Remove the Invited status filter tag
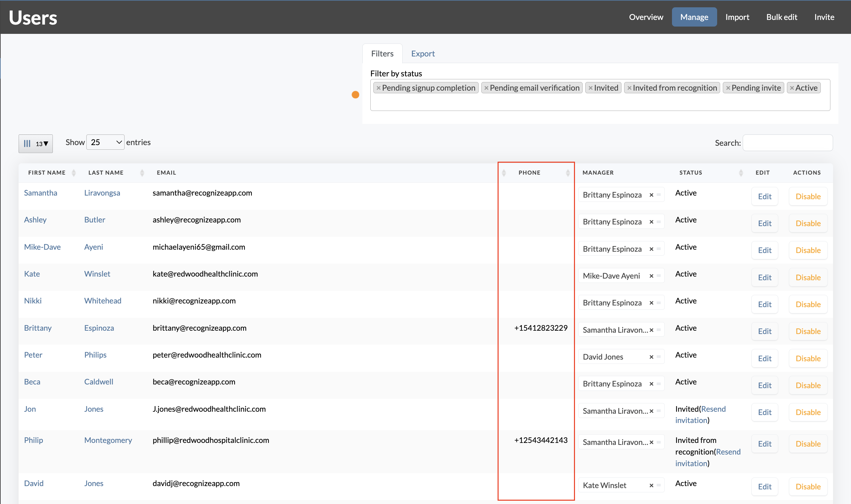This screenshot has width=851, height=504. tap(591, 88)
